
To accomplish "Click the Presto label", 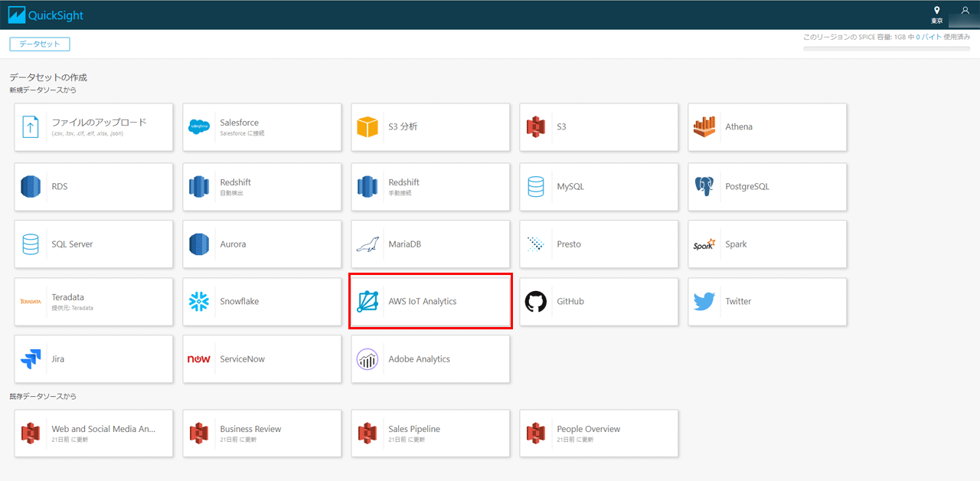I will click(x=569, y=244).
